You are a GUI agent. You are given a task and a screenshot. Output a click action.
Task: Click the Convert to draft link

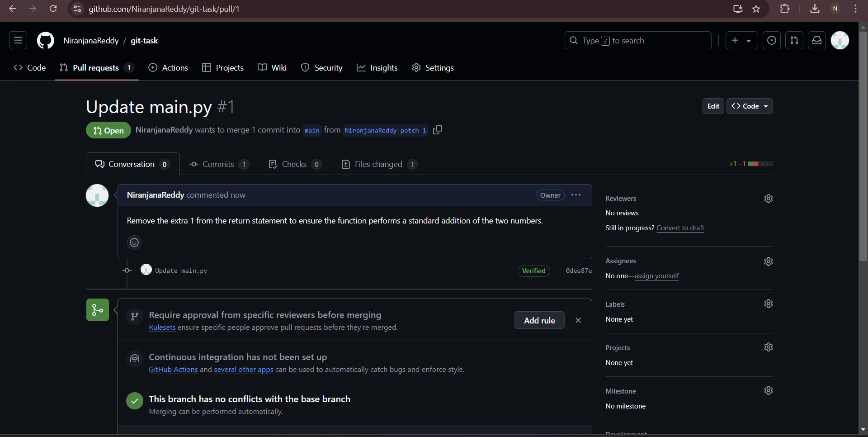tap(680, 228)
